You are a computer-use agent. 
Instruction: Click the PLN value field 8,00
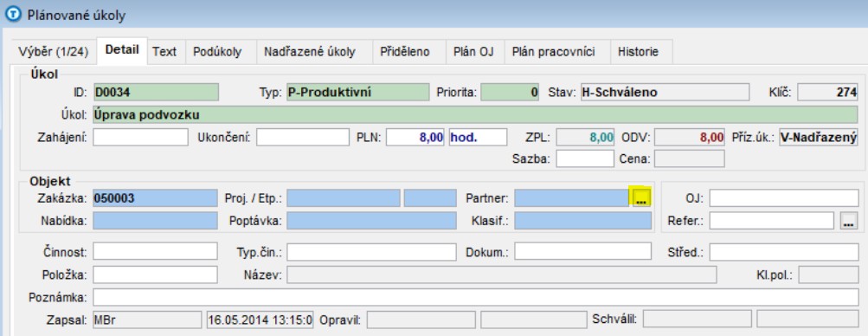coord(415,138)
